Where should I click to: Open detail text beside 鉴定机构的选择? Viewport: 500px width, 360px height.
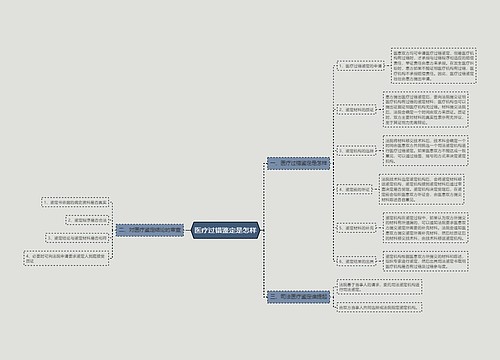(x=426, y=151)
